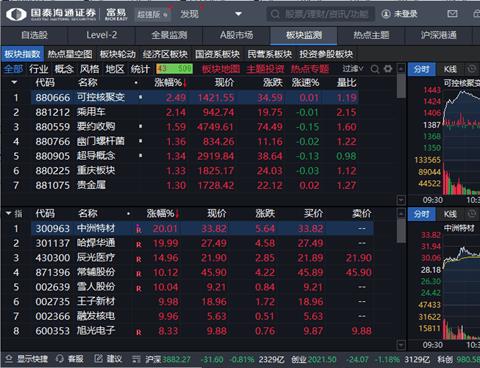Open the 自选股 tab

[34, 35]
